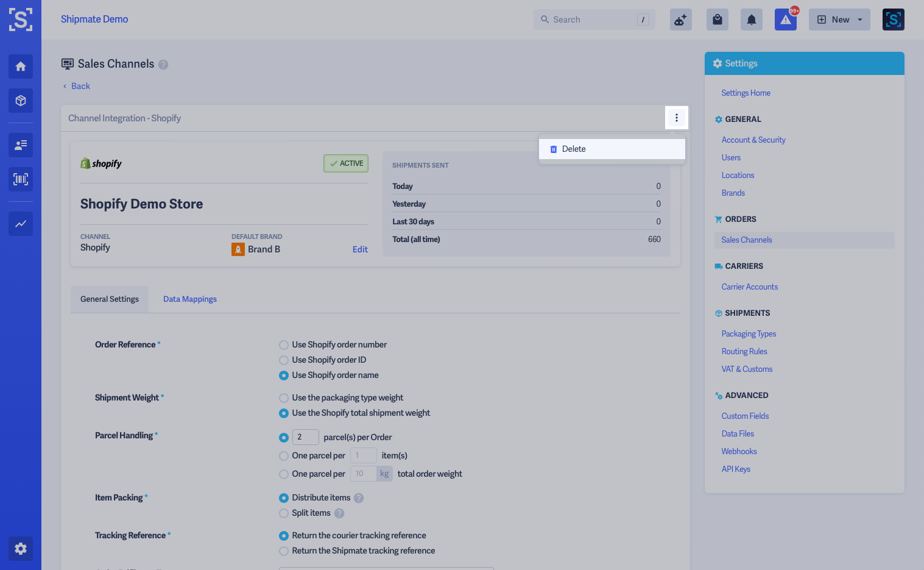The height and width of the screenshot is (570, 924).
Task: Edit the default brand Brand B
Action: tap(360, 249)
